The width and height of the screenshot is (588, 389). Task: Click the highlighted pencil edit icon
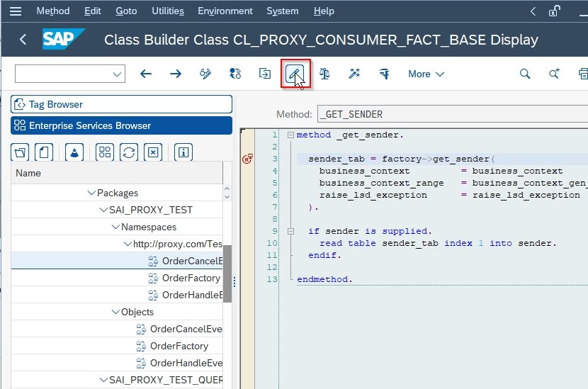point(295,74)
